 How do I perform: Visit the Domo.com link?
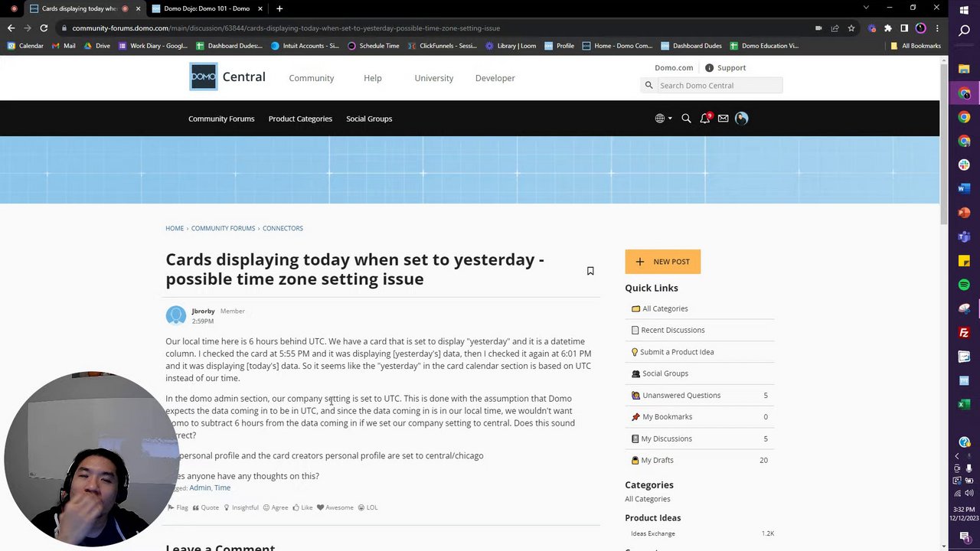(x=674, y=67)
